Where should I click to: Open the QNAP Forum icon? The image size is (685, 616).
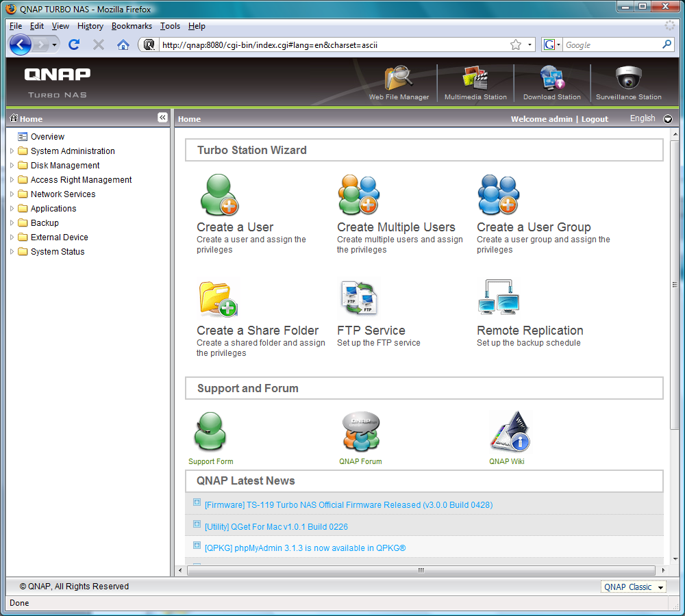click(361, 431)
